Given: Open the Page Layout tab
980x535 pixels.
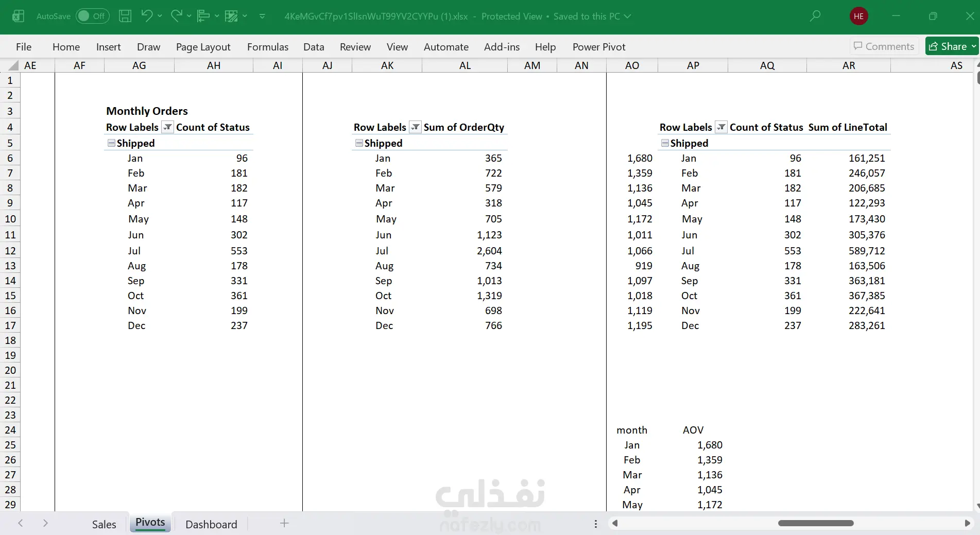Looking at the screenshot, I should 203,47.
